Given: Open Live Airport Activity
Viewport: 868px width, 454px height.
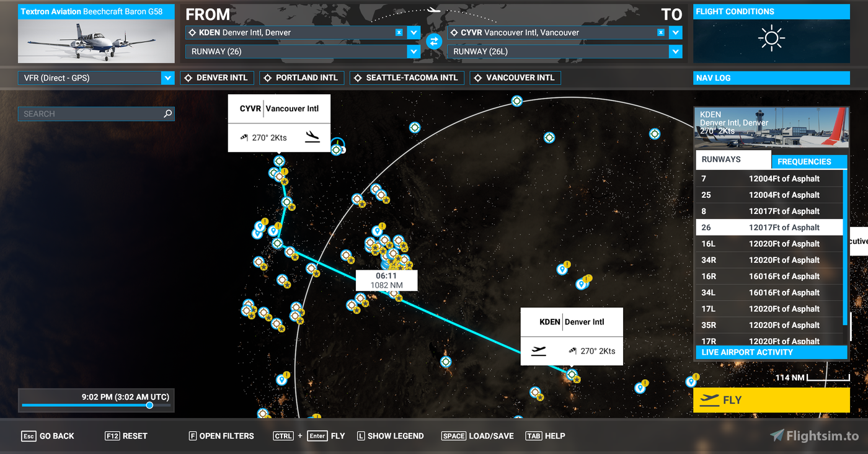Looking at the screenshot, I should click(771, 352).
